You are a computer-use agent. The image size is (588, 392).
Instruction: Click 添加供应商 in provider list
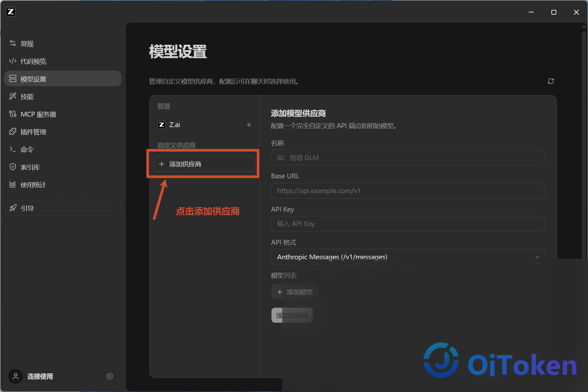[204, 164]
